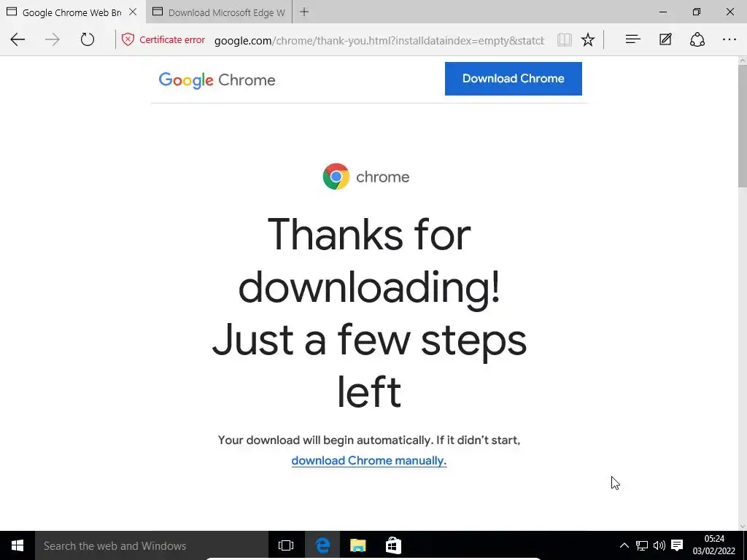Screen dimensions: 747x560
Task: Open the volume speaker tray icon
Action: pos(659,545)
